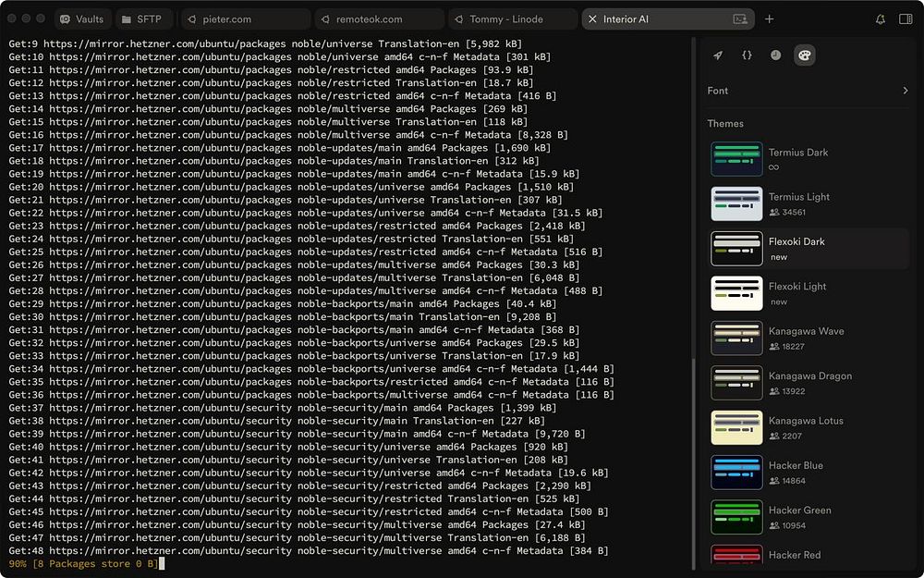Click the users icon beside 14864
The height and width of the screenshot is (578, 924).
pos(774,481)
